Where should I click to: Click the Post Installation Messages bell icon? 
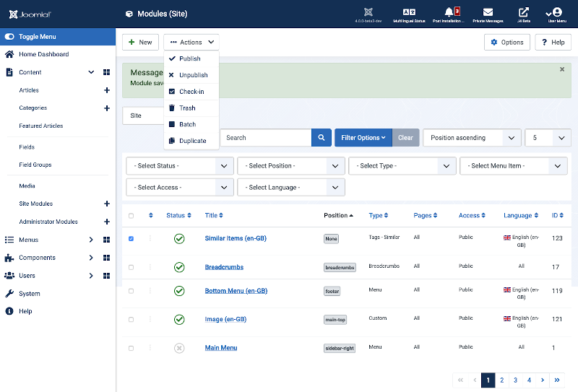[x=449, y=12]
